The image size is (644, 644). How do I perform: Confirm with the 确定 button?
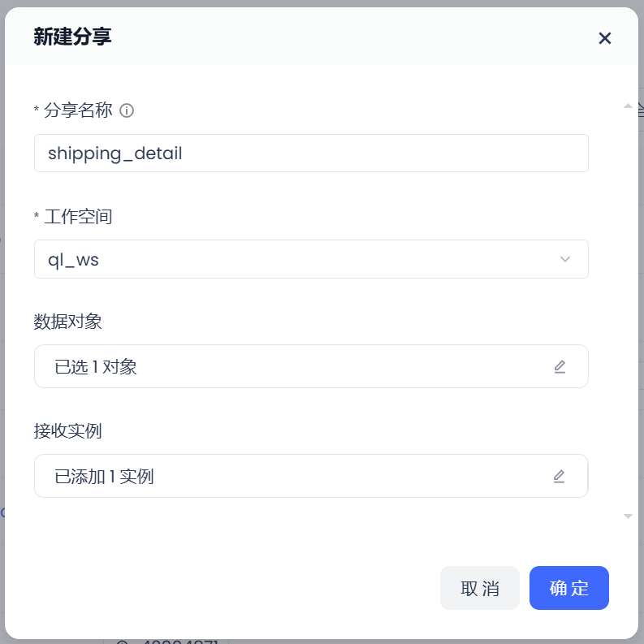pyautogui.click(x=568, y=588)
